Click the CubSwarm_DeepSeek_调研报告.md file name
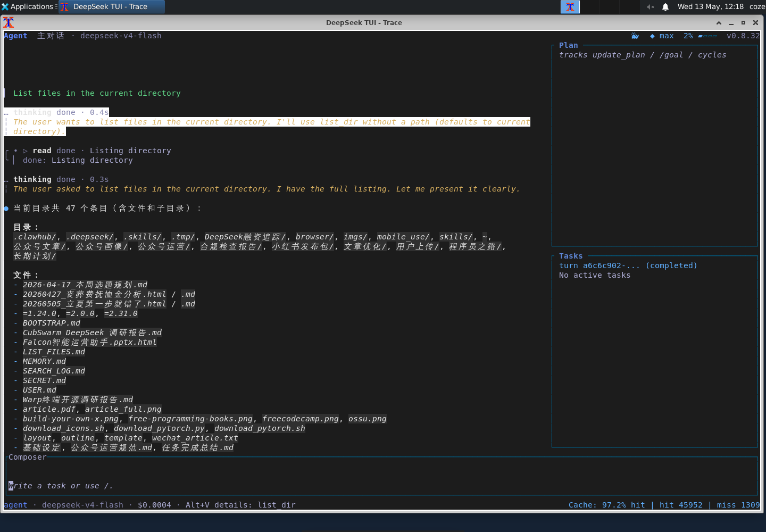This screenshot has height=532, width=766. click(x=92, y=332)
